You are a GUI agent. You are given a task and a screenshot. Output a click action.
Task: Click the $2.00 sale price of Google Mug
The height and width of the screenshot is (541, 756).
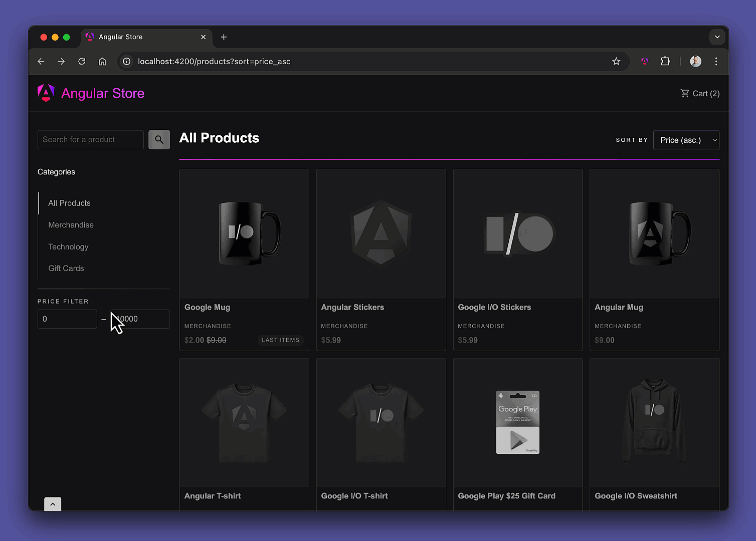194,340
